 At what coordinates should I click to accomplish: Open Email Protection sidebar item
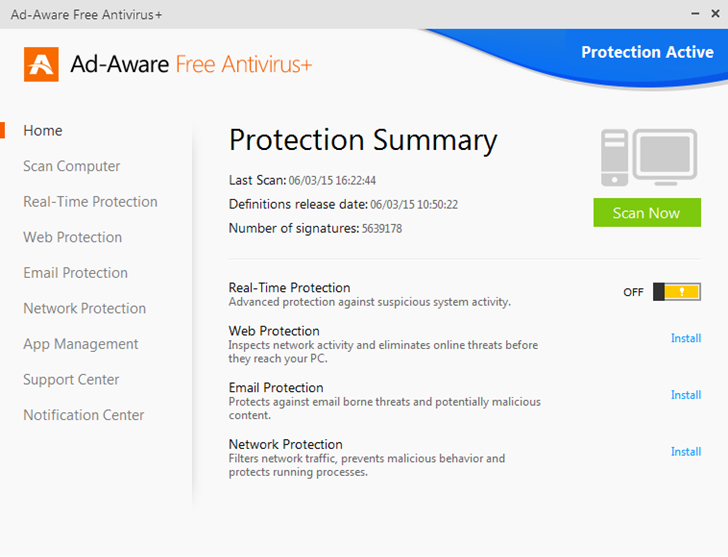pos(76,273)
